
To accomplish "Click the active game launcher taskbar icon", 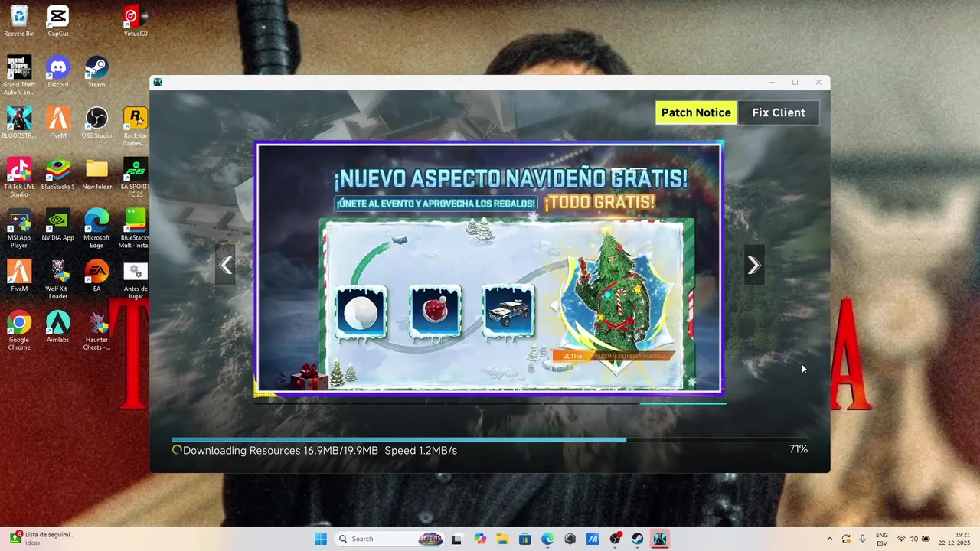I will [x=659, y=539].
